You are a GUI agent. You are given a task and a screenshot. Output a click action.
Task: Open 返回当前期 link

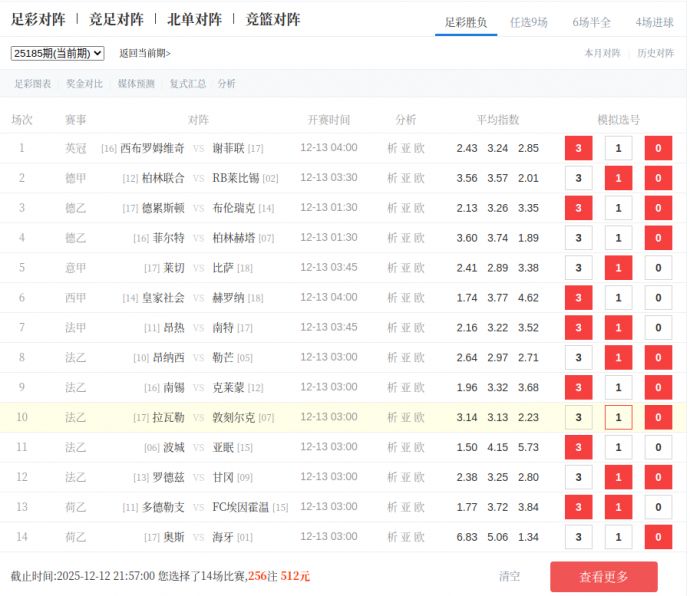tap(145, 54)
